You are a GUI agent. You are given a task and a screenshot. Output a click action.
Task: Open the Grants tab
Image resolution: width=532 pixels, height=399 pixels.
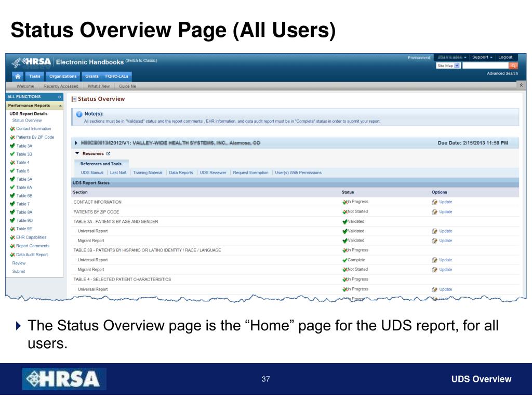[x=91, y=76]
